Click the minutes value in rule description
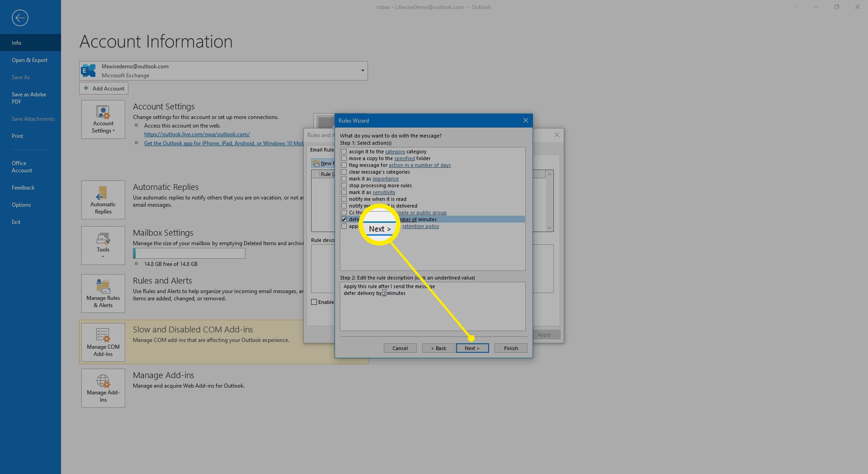 click(384, 293)
